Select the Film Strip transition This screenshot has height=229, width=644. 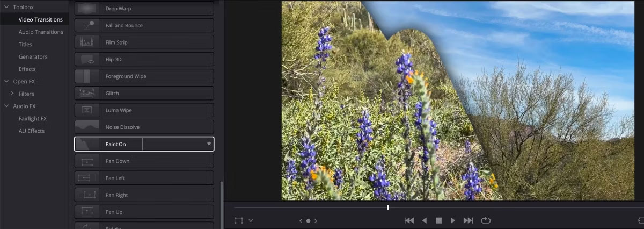144,42
